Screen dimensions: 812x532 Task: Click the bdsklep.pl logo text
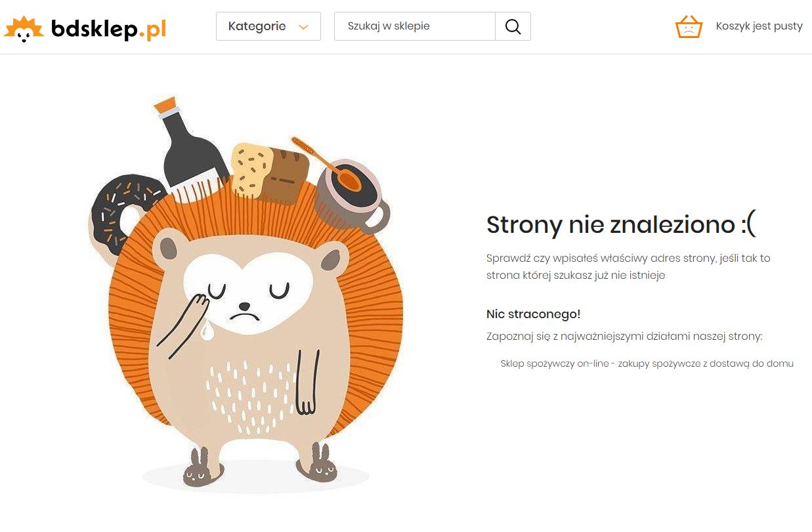click(108, 29)
